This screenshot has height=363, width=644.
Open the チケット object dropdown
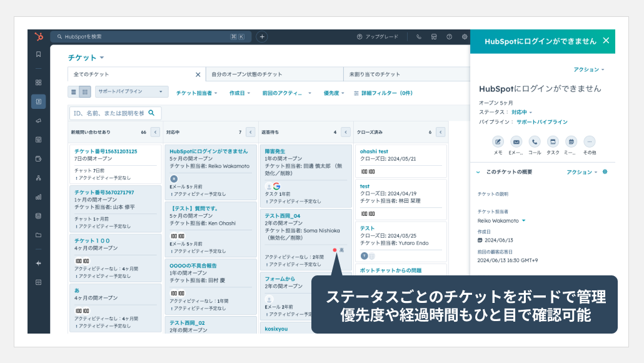click(x=86, y=58)
